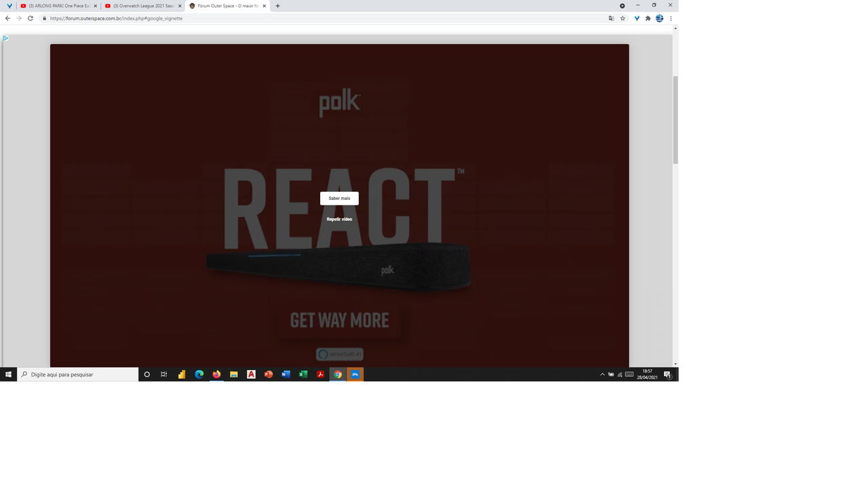Switch to Overwatch League 2021 tab
868x488 pixels.
click(143, 5)
